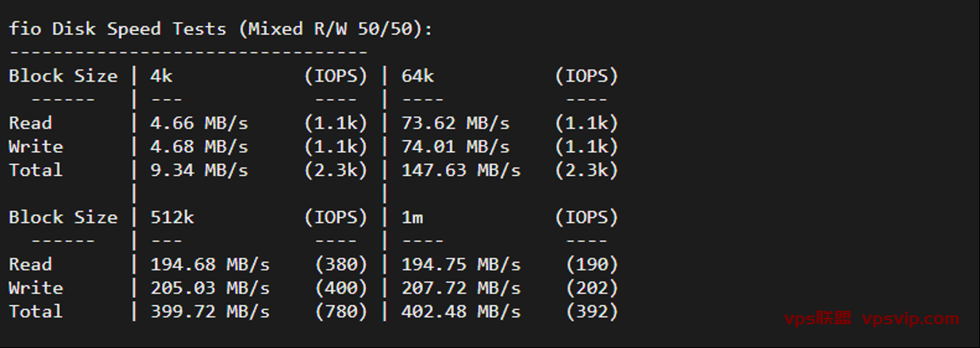Image resolution: width=980 pixels, height=348 pixels.
Task: Click the 512k write value 205.03 MB/s
Action: [x=210, y=288]
